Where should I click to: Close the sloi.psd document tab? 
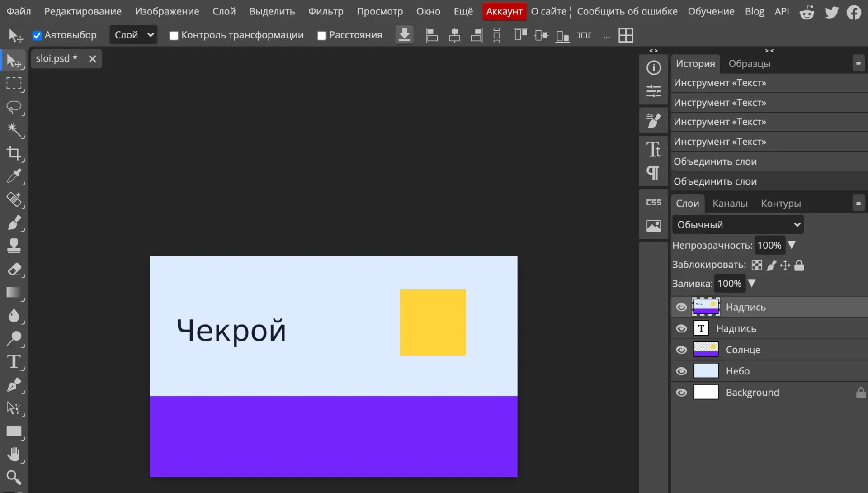click(x=92, y=59)
